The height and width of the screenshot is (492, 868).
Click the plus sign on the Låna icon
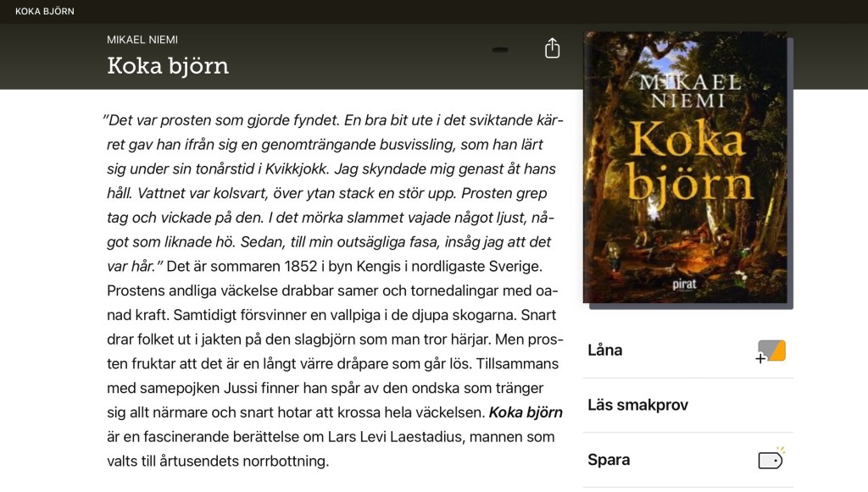760,358
